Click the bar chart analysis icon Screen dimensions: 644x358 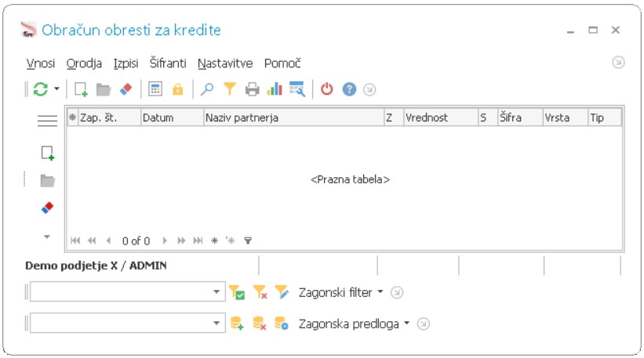[x=275, y=89]
